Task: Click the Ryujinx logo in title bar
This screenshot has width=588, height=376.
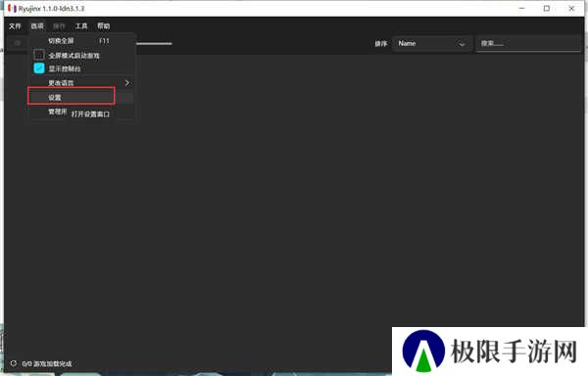Action: 12,8
